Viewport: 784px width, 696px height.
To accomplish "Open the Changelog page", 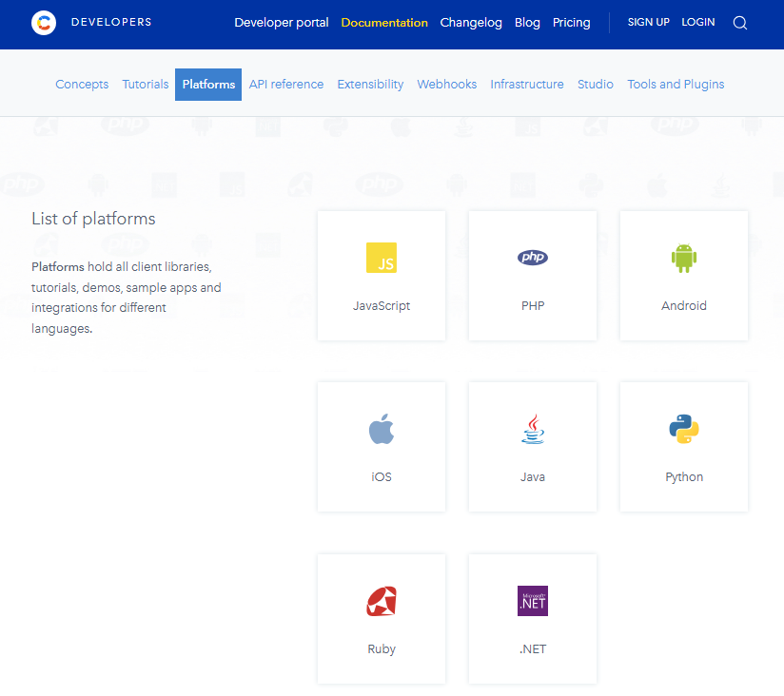I will pos(471,23).
